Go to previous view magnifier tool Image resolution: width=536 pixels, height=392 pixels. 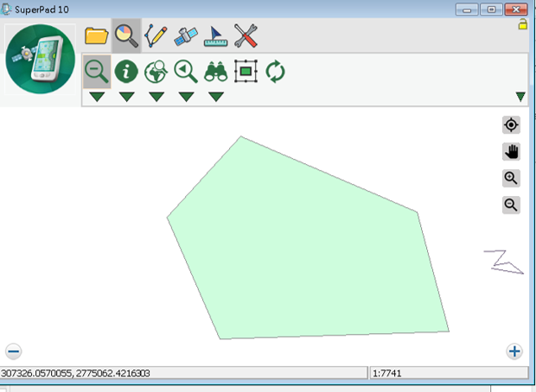tap(186, 72)
